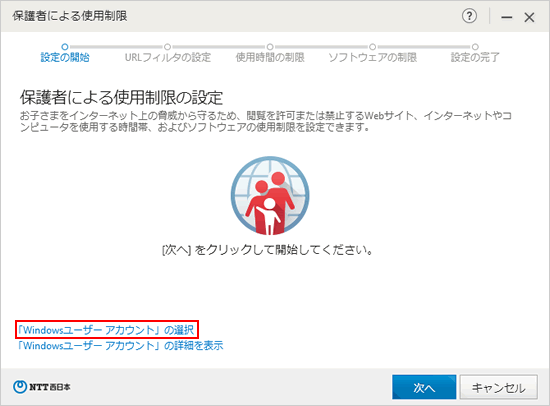Screen dimensions: 550x406
Task: Click the キャンセル button
Action: point(498,387)
